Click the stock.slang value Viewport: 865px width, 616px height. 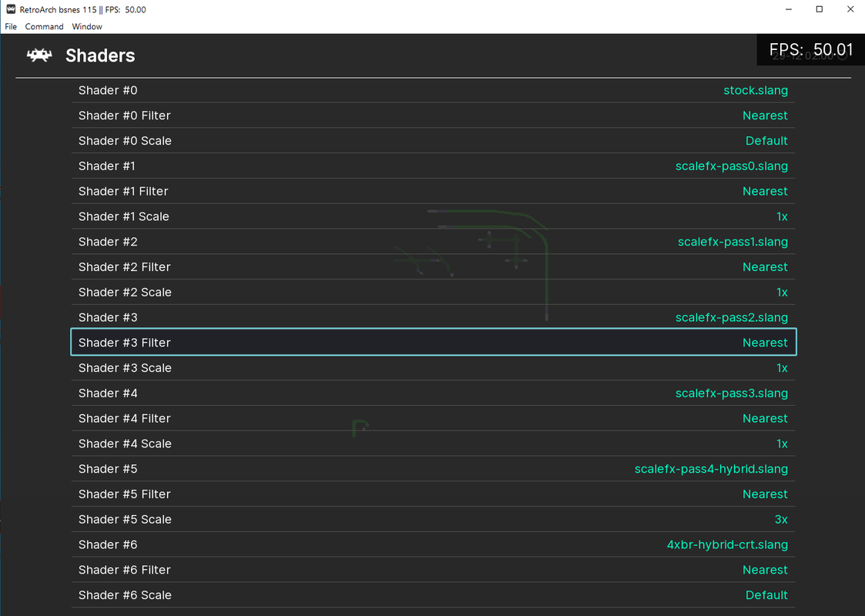point(755,90)
